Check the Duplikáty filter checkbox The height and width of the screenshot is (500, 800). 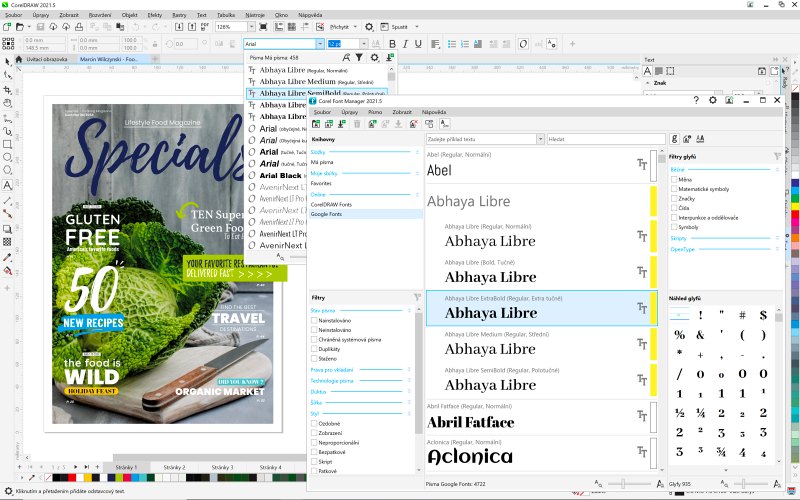pos(314,349)
